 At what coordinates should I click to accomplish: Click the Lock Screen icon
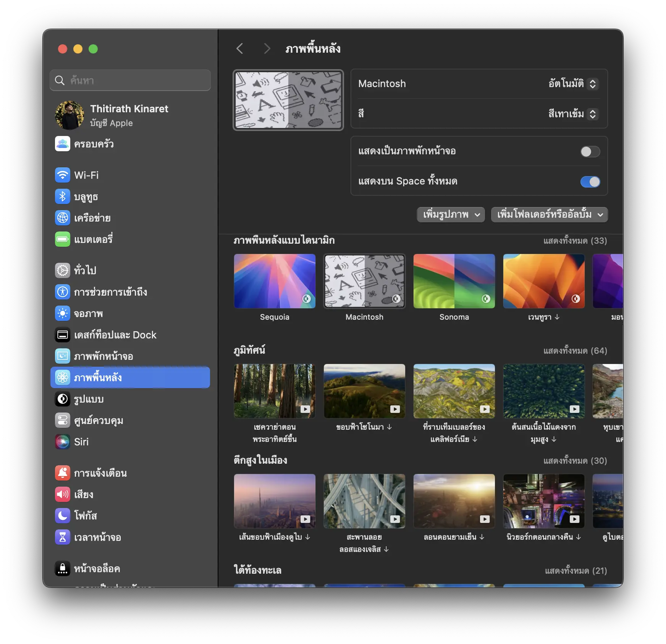63,569
